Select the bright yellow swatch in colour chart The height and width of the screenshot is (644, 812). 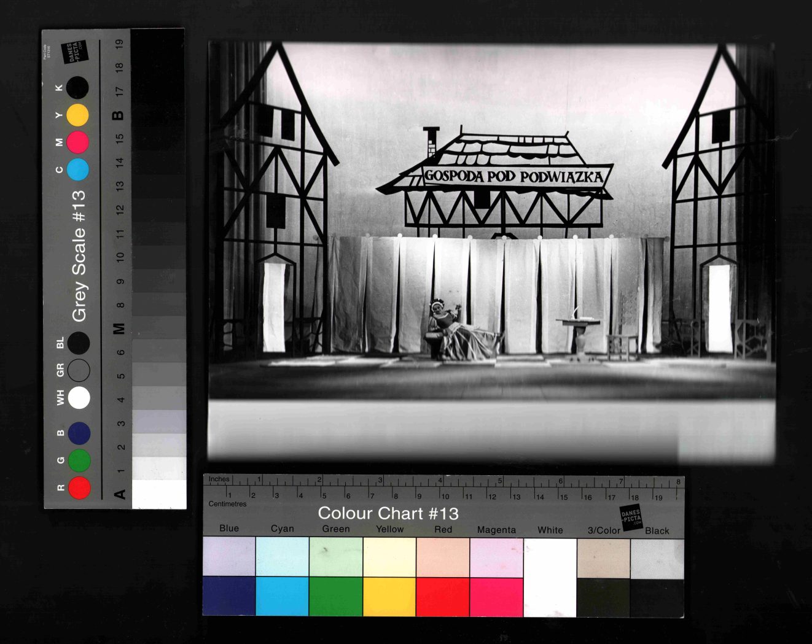(389, 596)
